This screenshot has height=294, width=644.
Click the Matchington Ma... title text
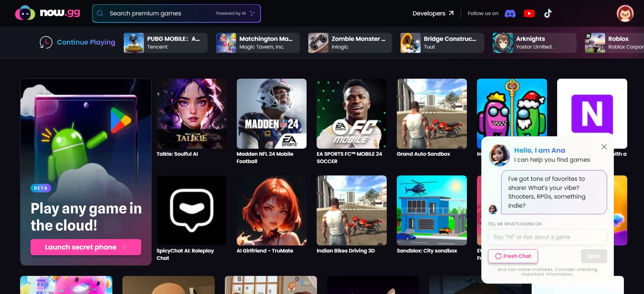click(x=266, y=39)
